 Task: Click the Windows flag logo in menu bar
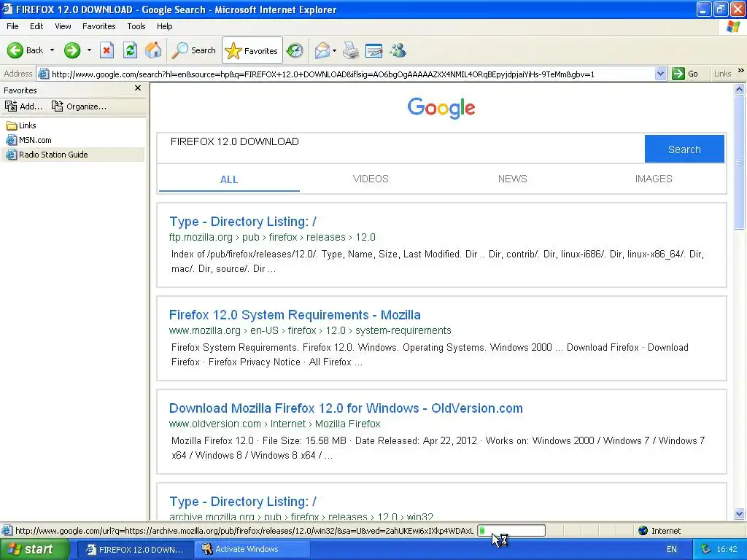point(732,27)
